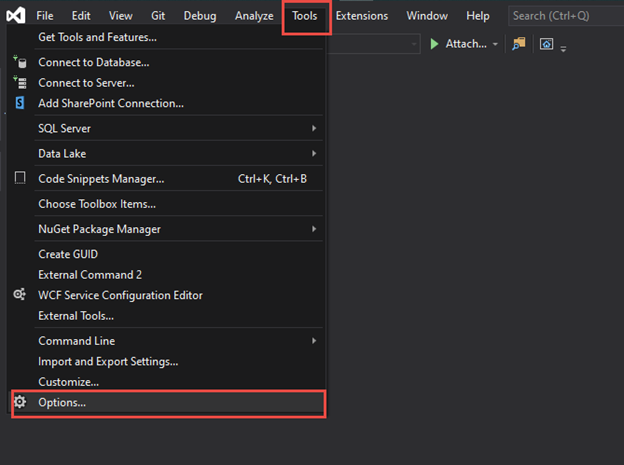
Task: Open the Attach button dropdown arrow
Action: click(x=495, y=44)
